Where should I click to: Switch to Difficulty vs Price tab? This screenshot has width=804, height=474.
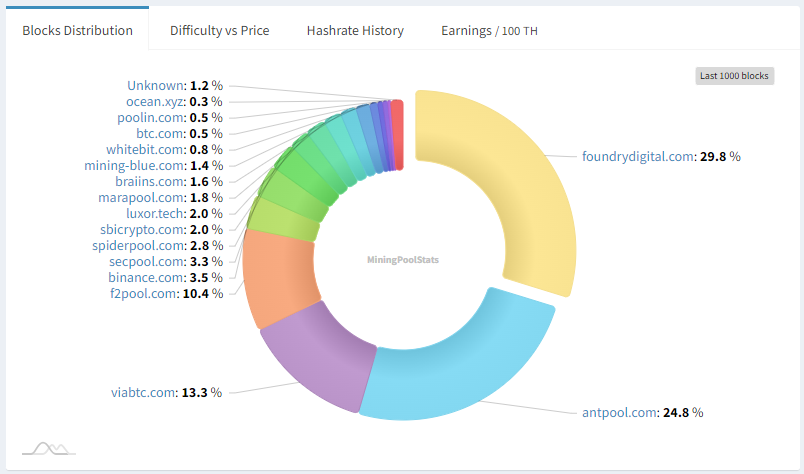pos(219,30)
